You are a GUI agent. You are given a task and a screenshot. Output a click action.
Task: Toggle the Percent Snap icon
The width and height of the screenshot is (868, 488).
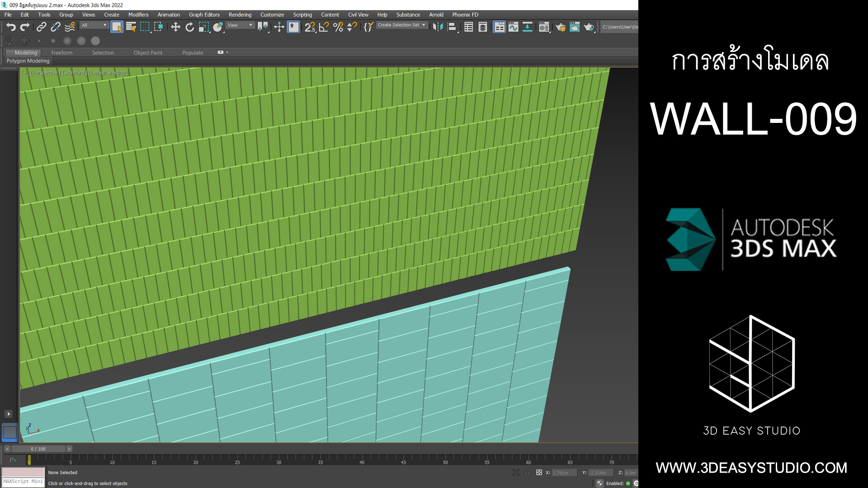pos(338,27)
